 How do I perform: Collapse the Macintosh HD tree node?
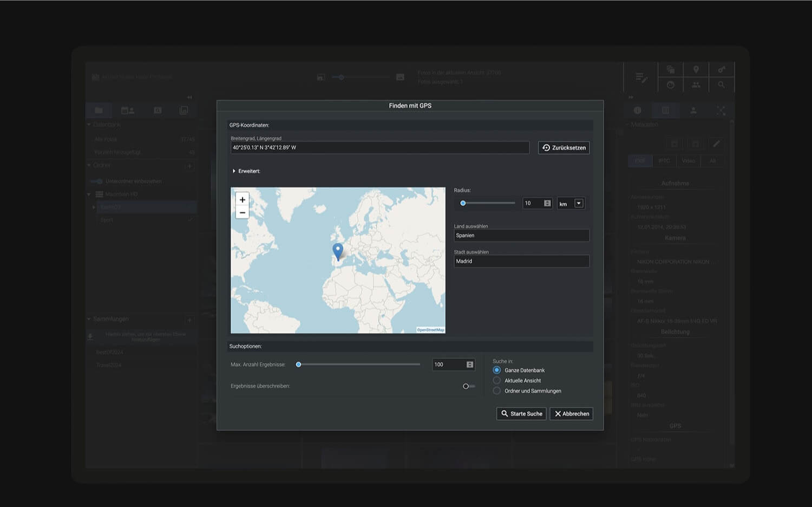click(x=89, y=194)
